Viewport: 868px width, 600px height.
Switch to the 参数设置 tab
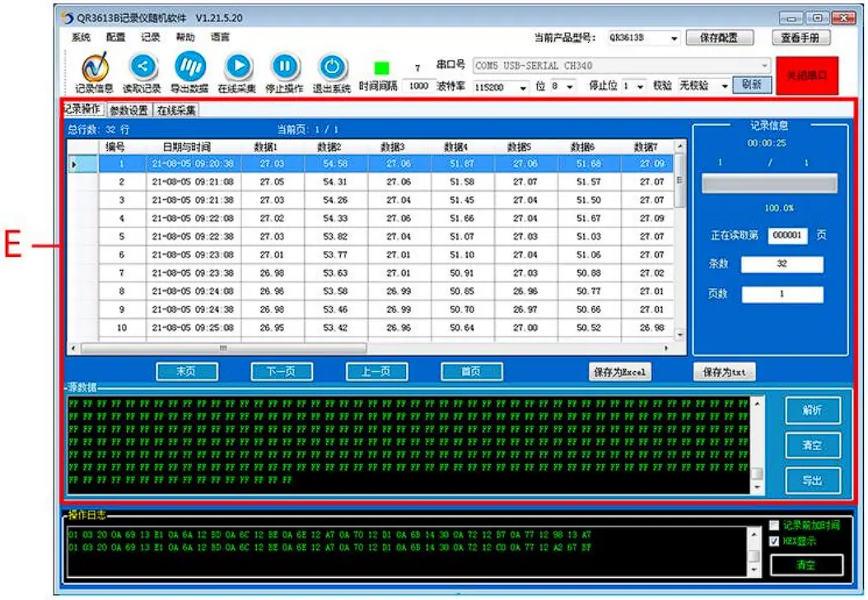tap(129, 110)
